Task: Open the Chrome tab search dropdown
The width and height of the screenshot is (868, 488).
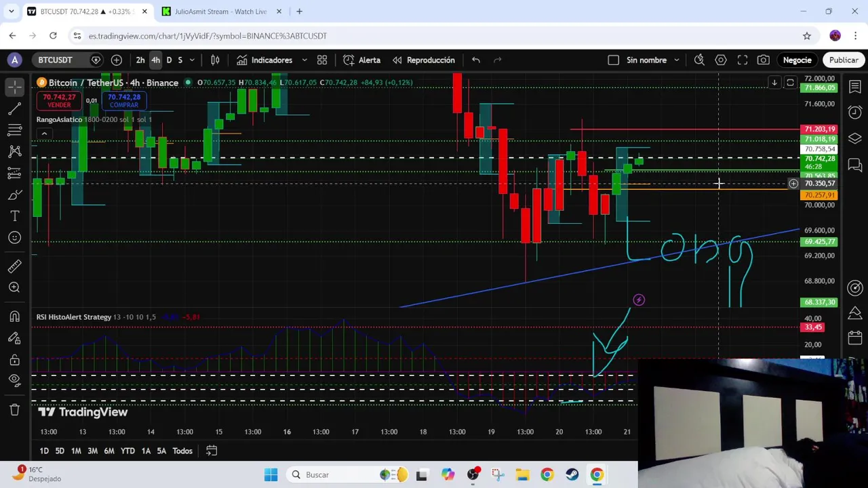Action: click(12, 12)
